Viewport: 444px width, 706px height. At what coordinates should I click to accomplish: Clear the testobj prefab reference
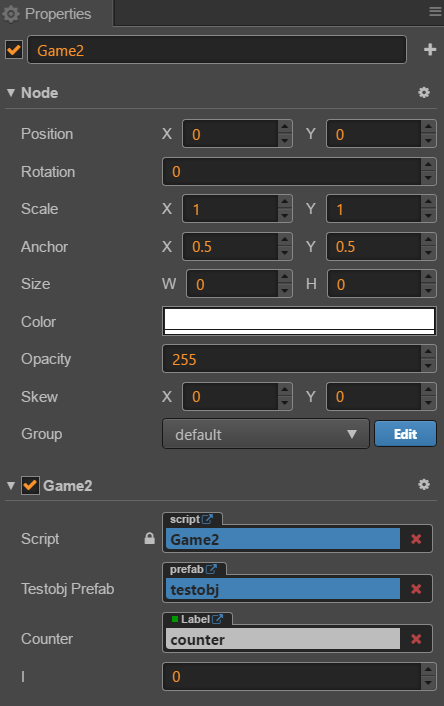[x=416, y=589]
